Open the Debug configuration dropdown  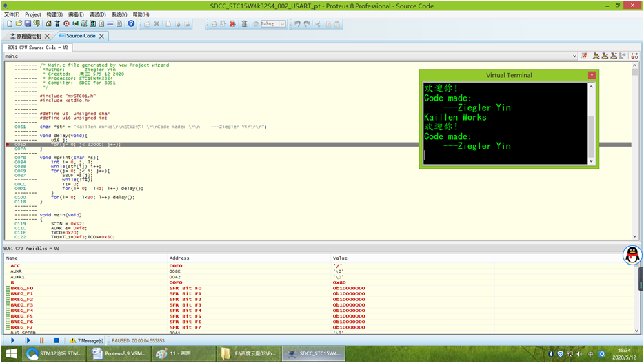point(281,23)
